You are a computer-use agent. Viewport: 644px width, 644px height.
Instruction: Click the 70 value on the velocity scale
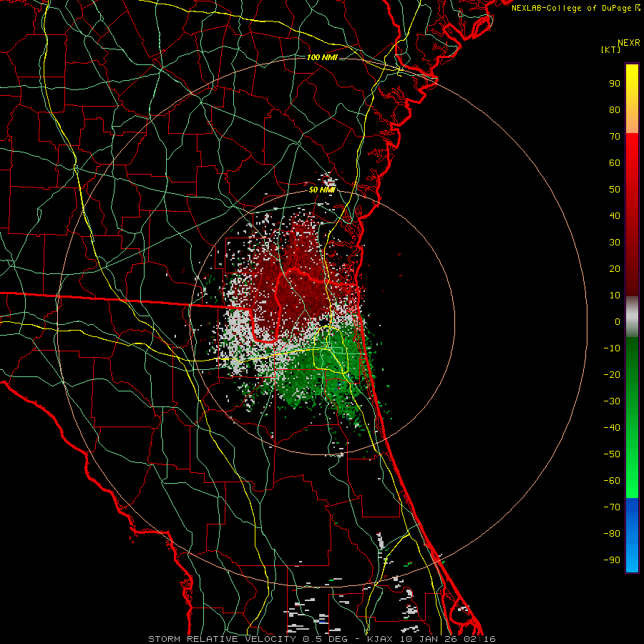pyautogui.click(x=615, y=137)
